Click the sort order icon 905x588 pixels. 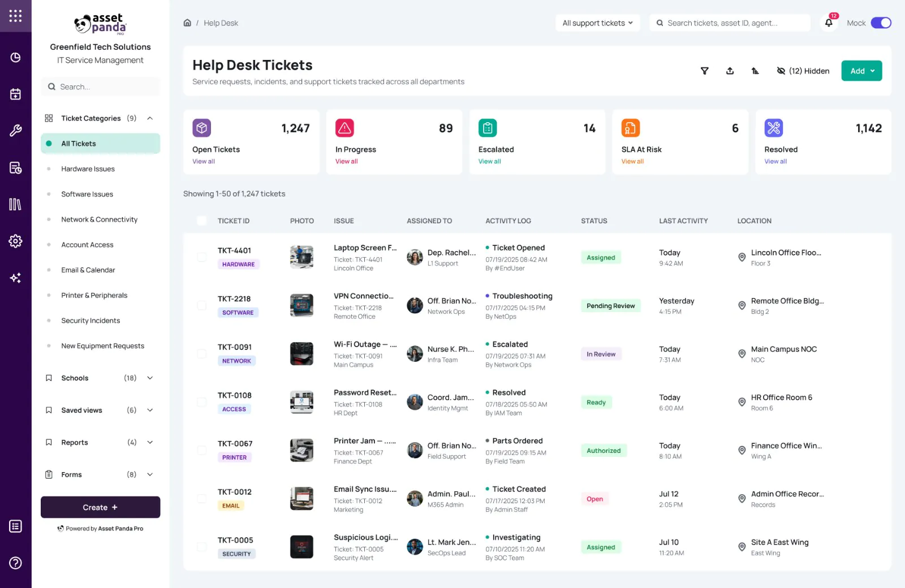(755, 71)
